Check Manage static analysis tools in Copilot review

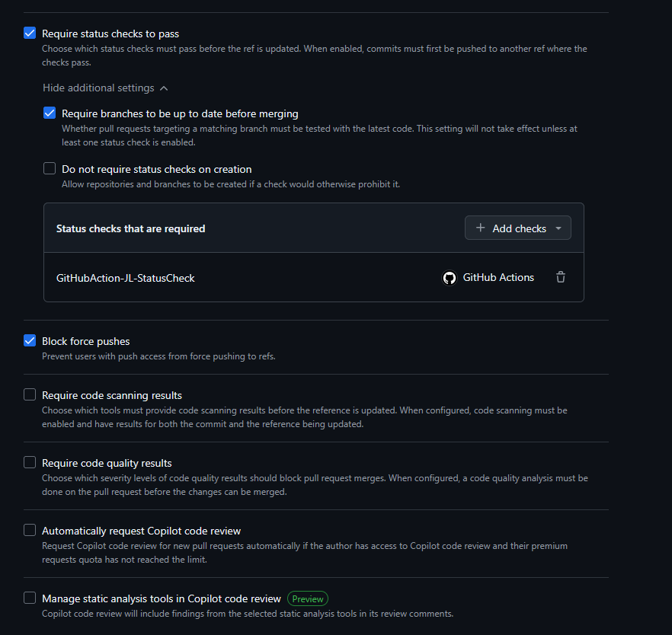pos(29,598)
